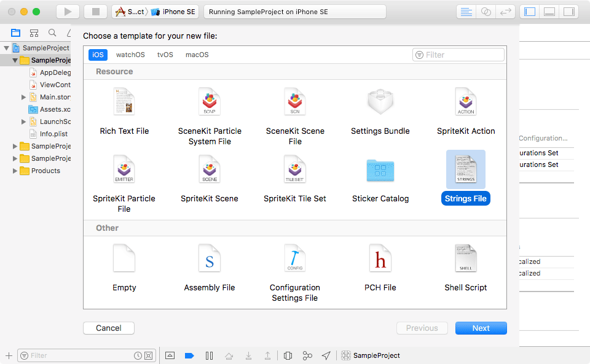Image resolution: width=590 pixels, height=364 pixels.
Task: Click the Next button
Action: pyautogui.click(x=481, y=328)
